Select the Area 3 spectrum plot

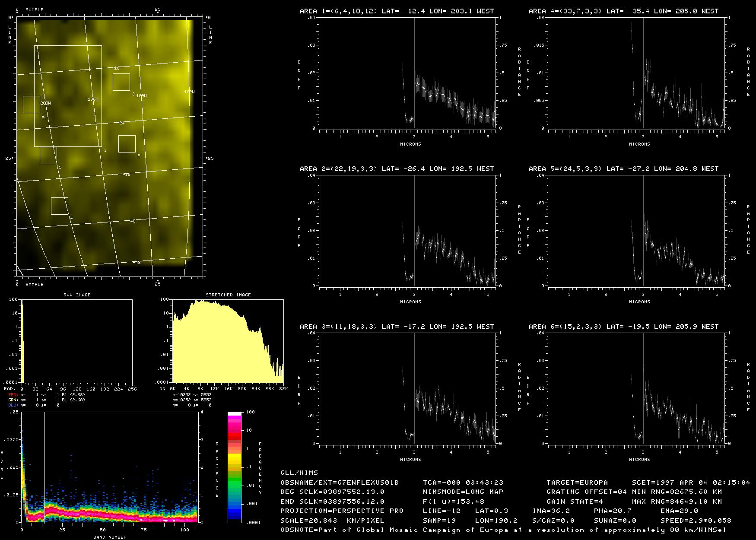coord(407,388)
